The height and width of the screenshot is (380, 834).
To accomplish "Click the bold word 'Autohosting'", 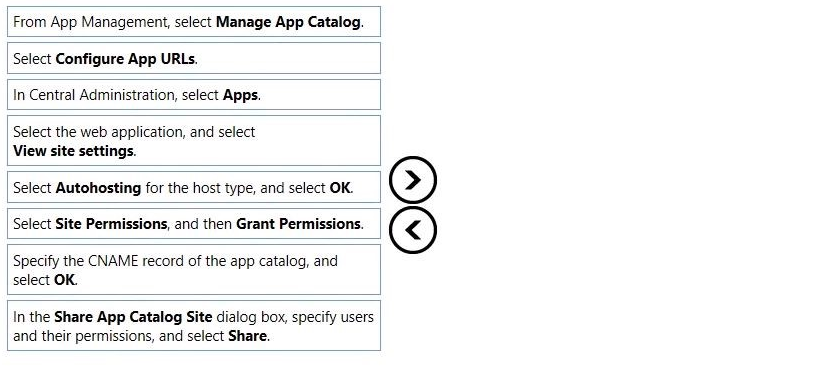I will (x=98, y=188).
